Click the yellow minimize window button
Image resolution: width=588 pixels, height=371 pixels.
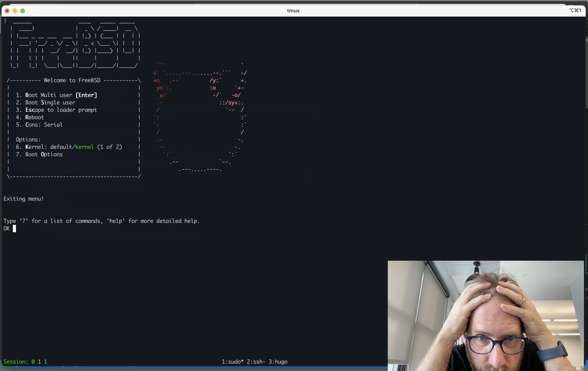tap(15, 11)
